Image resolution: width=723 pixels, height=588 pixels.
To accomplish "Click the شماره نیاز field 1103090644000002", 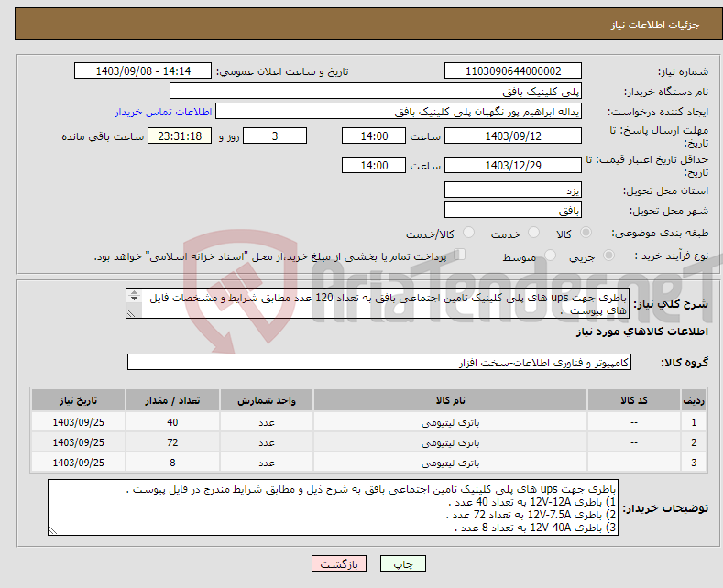I will (x=513, y=71).
